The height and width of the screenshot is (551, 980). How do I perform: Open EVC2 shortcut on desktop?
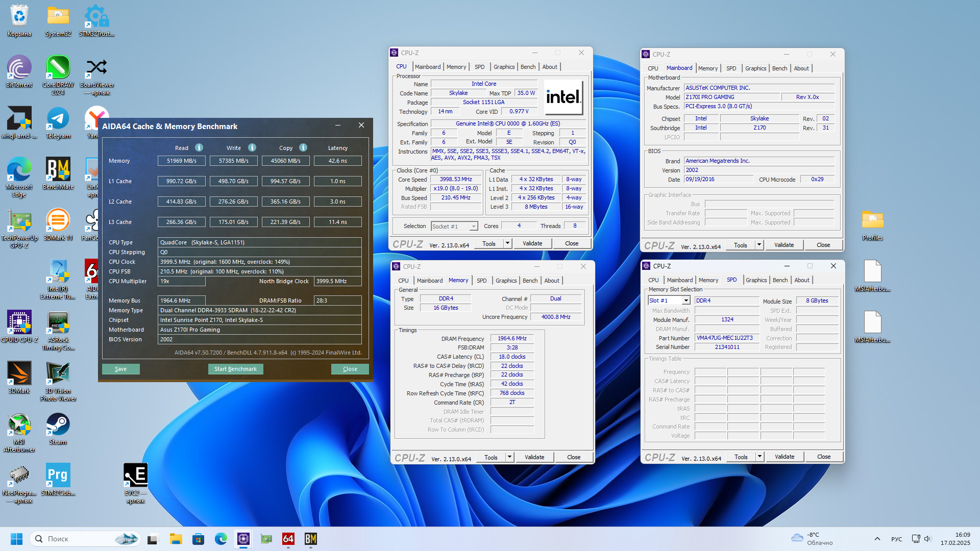[136, 483]
